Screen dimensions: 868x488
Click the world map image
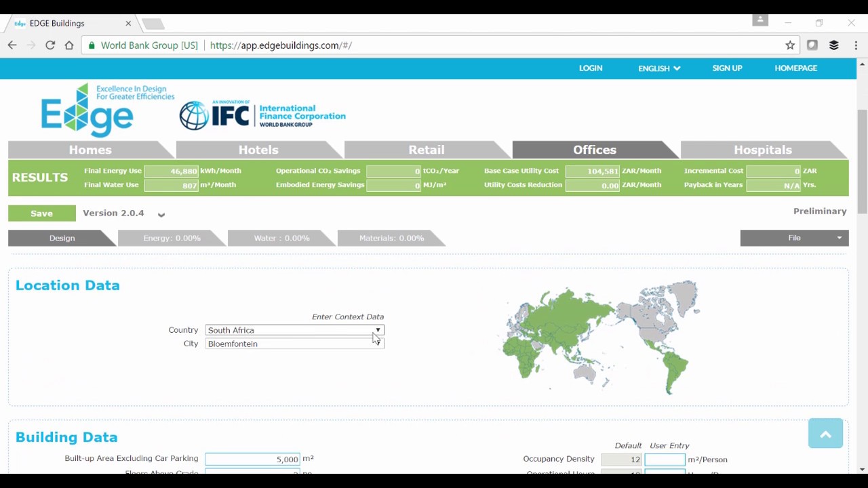601,337
